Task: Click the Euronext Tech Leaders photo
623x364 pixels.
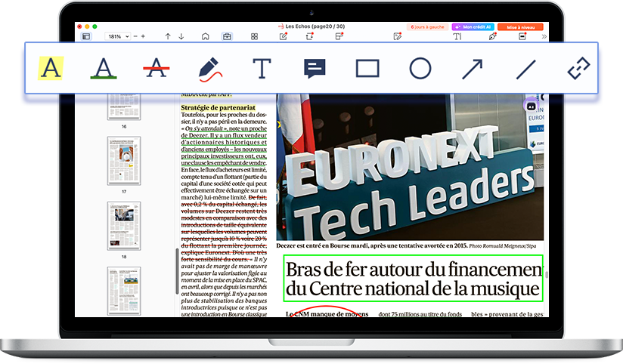Action: (x=410, y=167)
